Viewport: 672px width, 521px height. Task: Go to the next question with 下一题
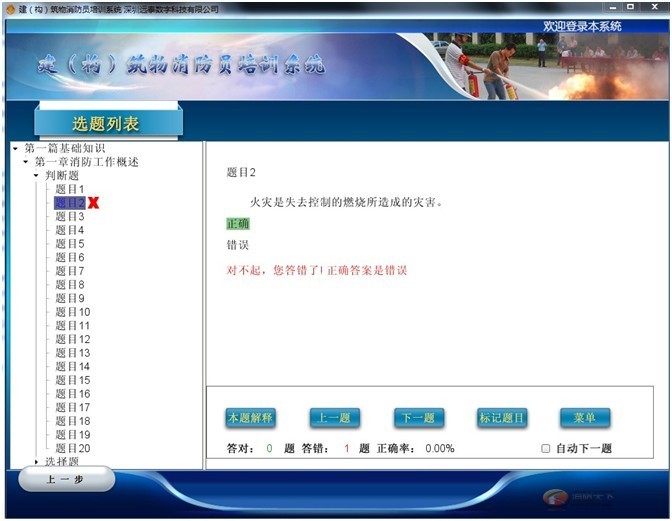[x=419, y=418]
